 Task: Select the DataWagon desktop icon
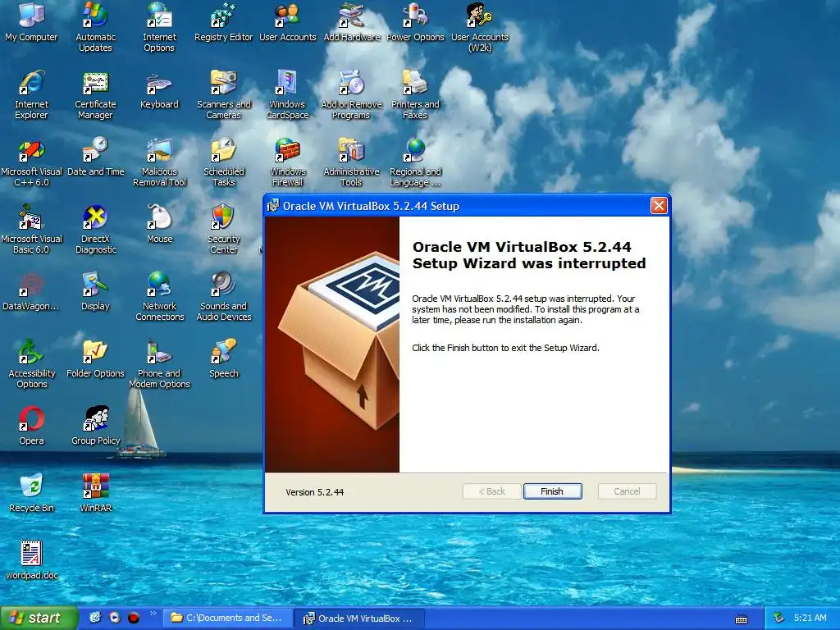pyautogui.click(x=31, y=292)
